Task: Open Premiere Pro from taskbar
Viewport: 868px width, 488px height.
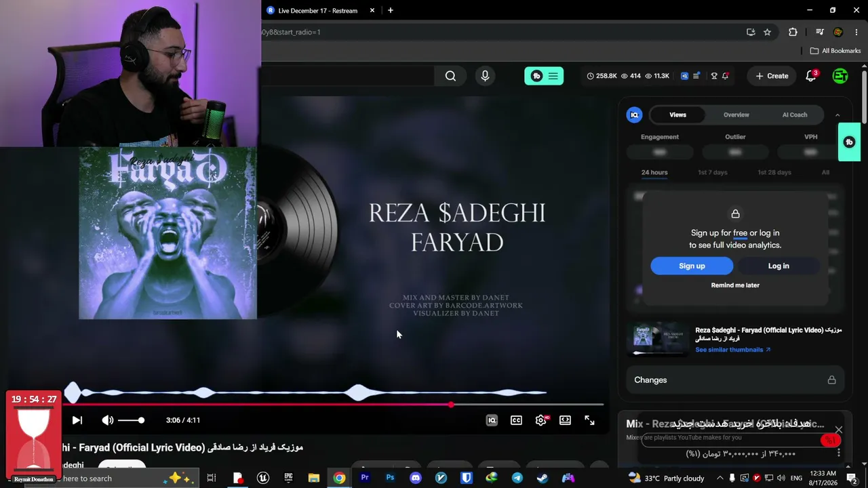Action: (365, 479)
